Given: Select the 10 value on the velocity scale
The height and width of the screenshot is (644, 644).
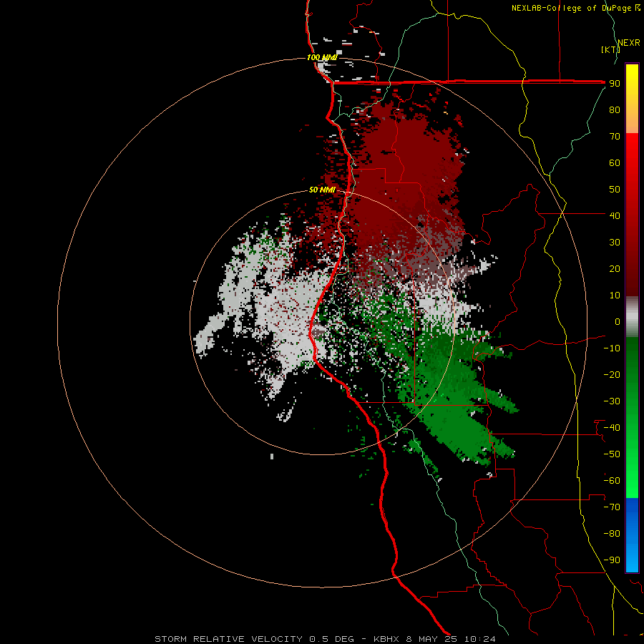Looking at the screenshot, I should 615,295.
